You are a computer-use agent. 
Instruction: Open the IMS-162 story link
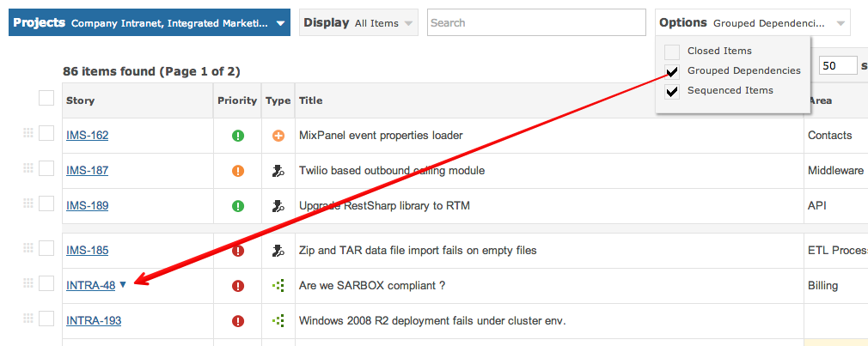87,136
